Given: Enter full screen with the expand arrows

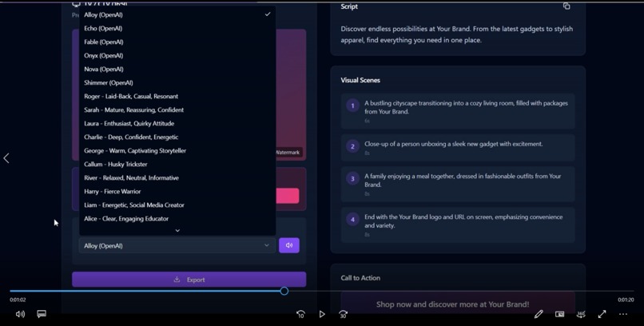Looking at the screenshot, I should (x=602, y=314).
